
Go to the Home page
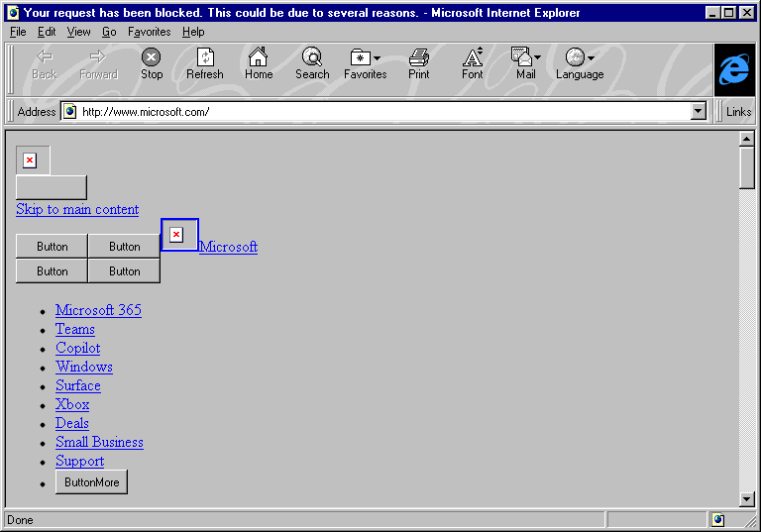point(259,63)
